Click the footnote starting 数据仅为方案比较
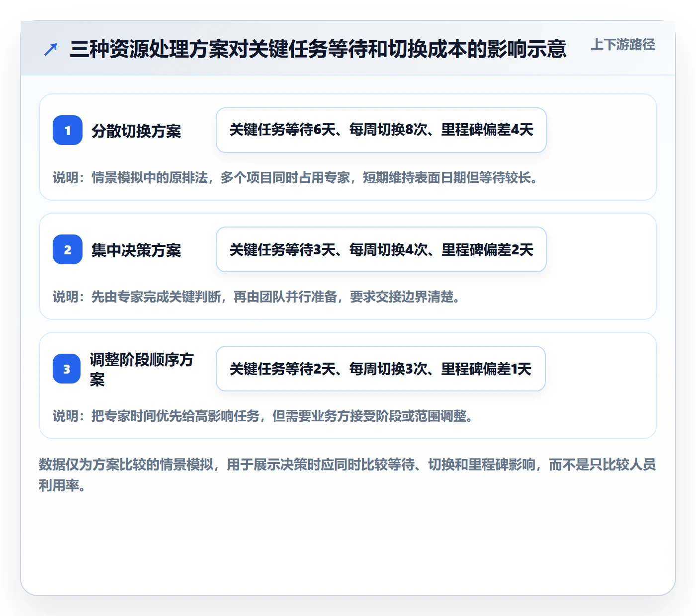This screenshot has width=696, height=616. 348,475
